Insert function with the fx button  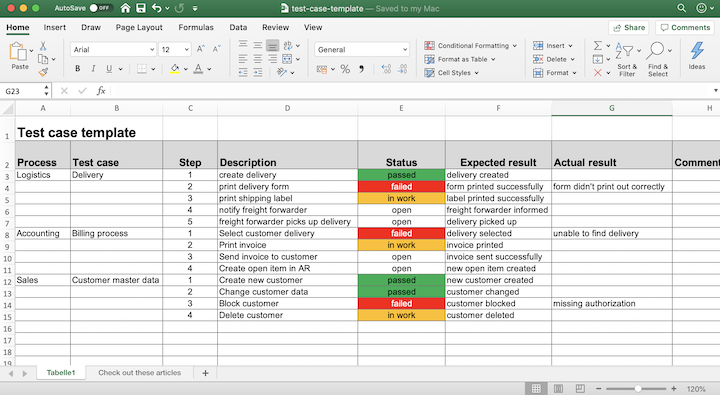[x=101, y=91]
